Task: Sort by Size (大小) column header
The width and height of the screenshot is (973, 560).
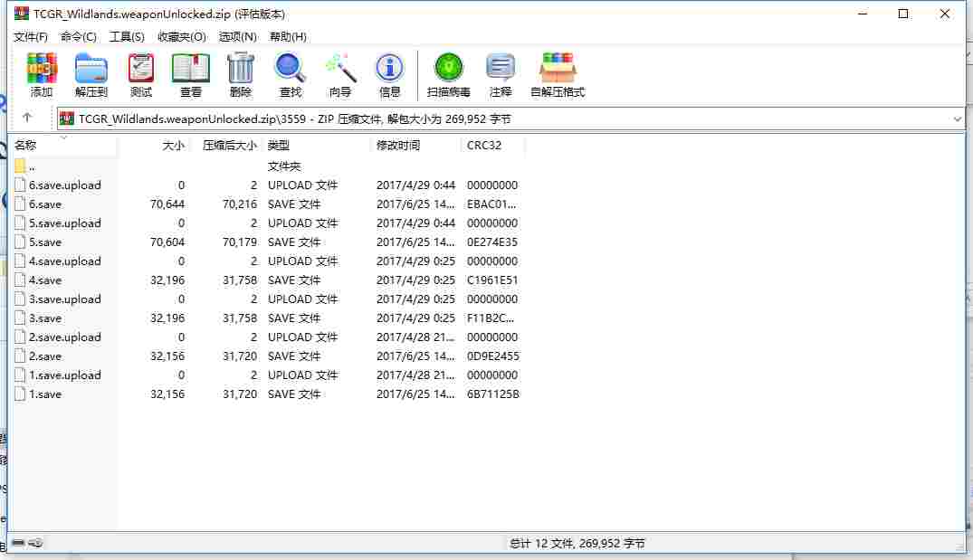Action: [153, 145]
